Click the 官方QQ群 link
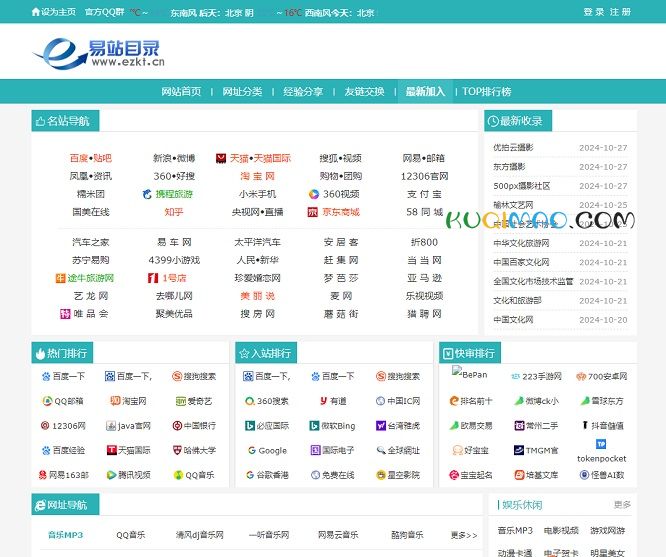666x557 pixels. [104, 12]
